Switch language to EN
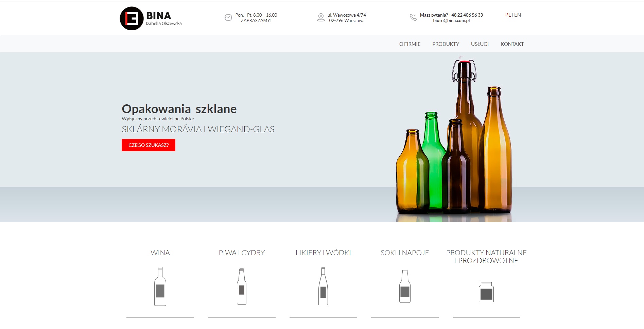The image size is (644, 329). (518, 15)
